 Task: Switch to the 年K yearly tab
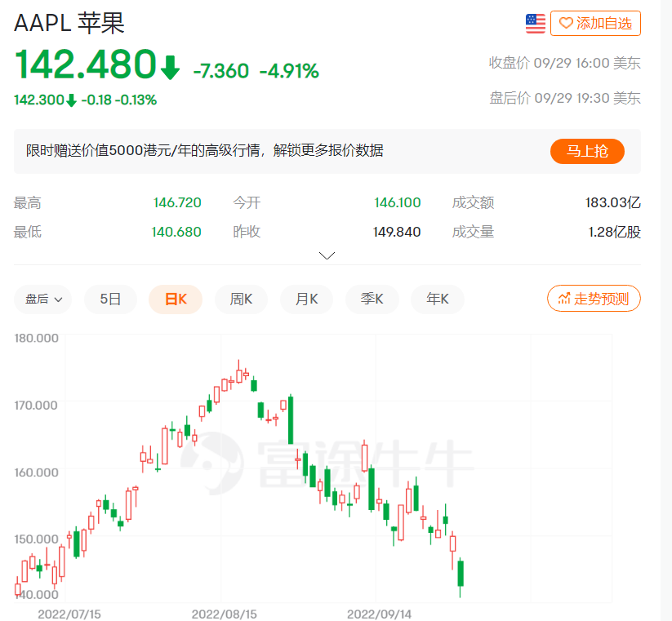pyautogui.click(x=437, y=299)
